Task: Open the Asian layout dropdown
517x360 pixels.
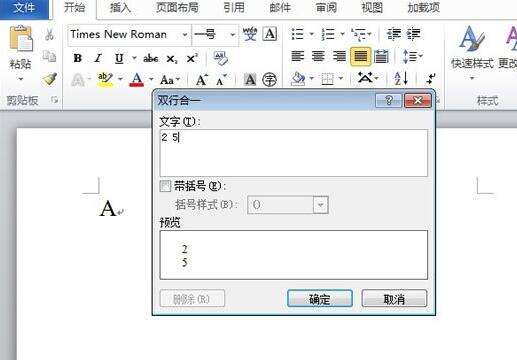Action: (376, 79)
